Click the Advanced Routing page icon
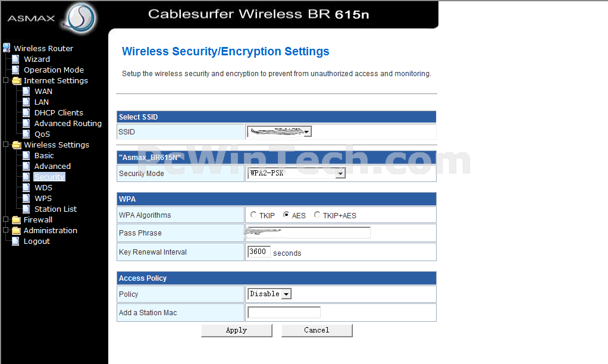This screenshot has width=608, height=364. tap(26, 123)
